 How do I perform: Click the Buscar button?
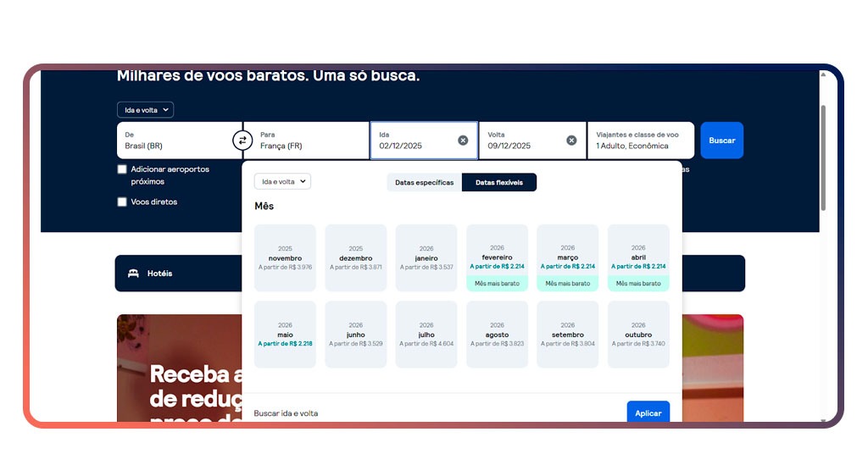point(722,141)
